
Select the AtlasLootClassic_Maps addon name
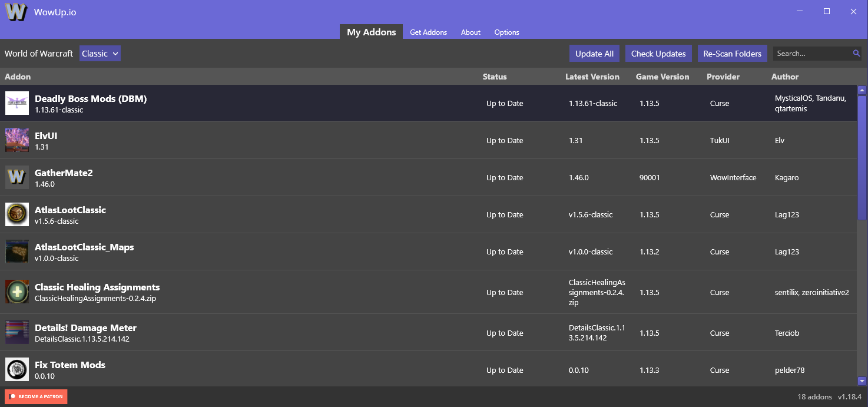pos(84,247)
